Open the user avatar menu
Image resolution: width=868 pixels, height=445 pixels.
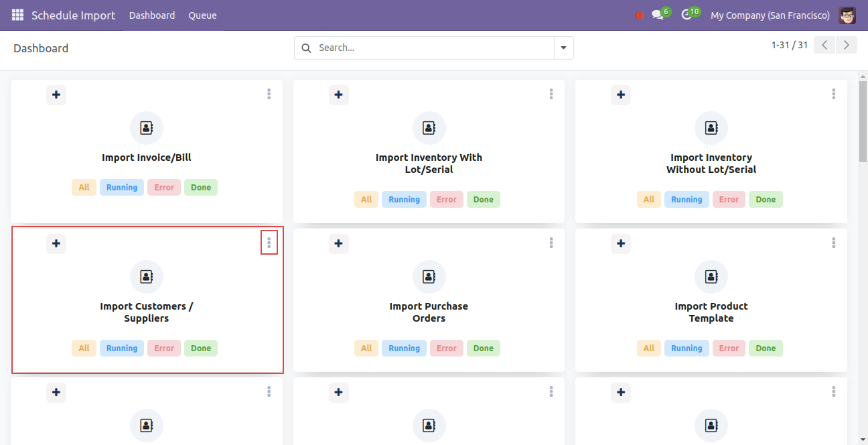pos(847,15)
